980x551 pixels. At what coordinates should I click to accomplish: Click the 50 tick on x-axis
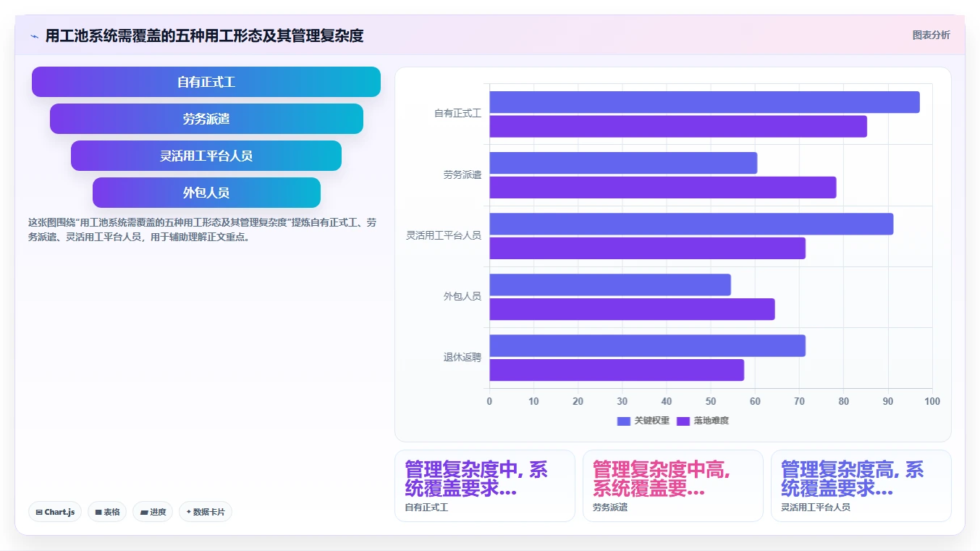pos(711,401)
